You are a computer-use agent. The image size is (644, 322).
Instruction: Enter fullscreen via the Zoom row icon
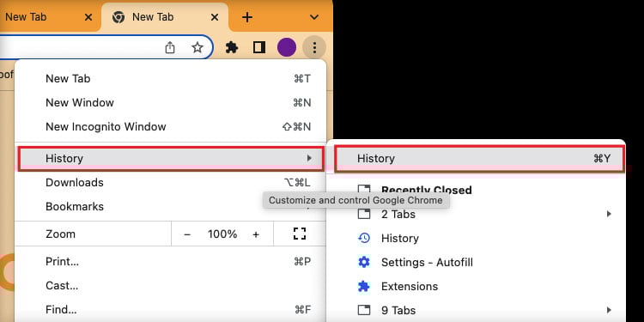coord(300,234)
